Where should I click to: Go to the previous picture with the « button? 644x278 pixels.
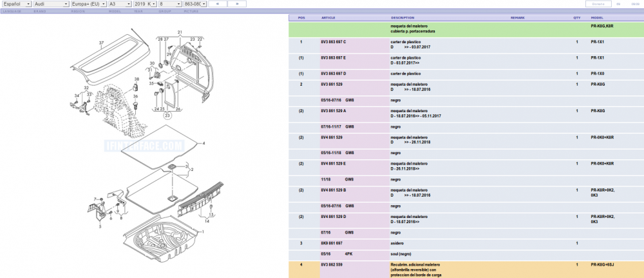[x=218, y=4]
